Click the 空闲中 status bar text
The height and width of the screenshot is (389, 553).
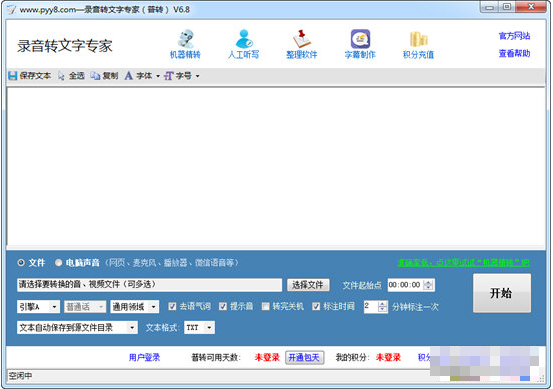click(20, 376)
